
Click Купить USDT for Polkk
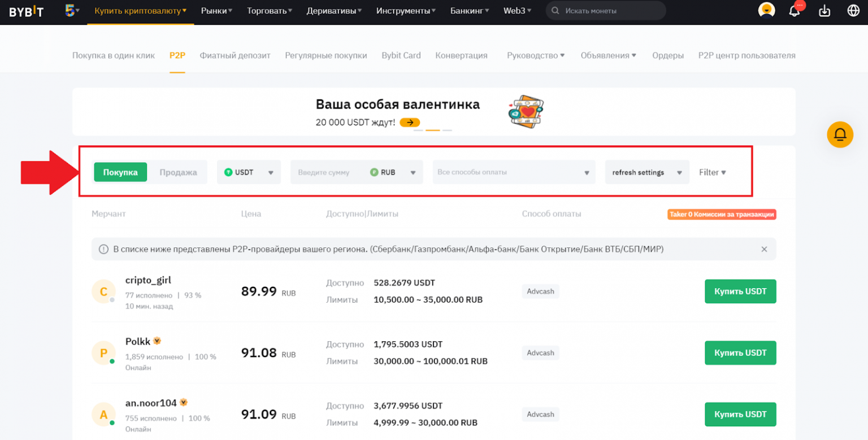(740, 353)
